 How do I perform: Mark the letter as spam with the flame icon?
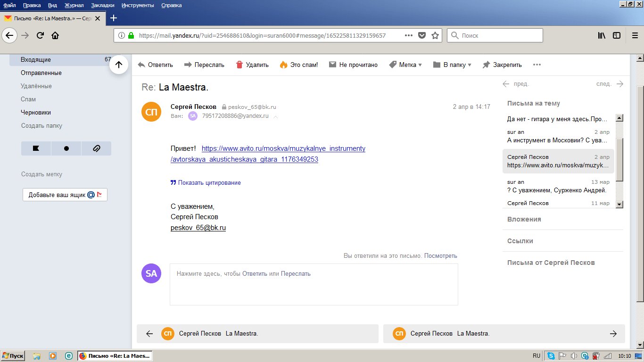click(x=283, y=65)
